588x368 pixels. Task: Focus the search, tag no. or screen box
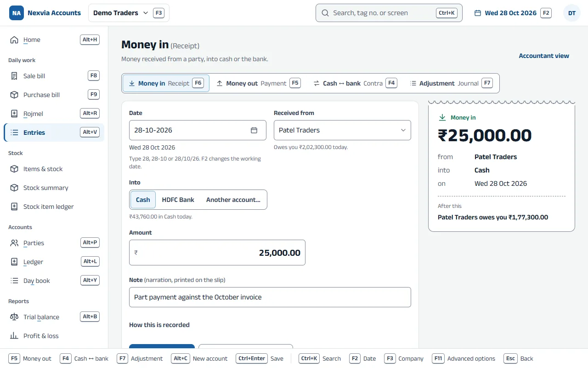tap(389, 13)
